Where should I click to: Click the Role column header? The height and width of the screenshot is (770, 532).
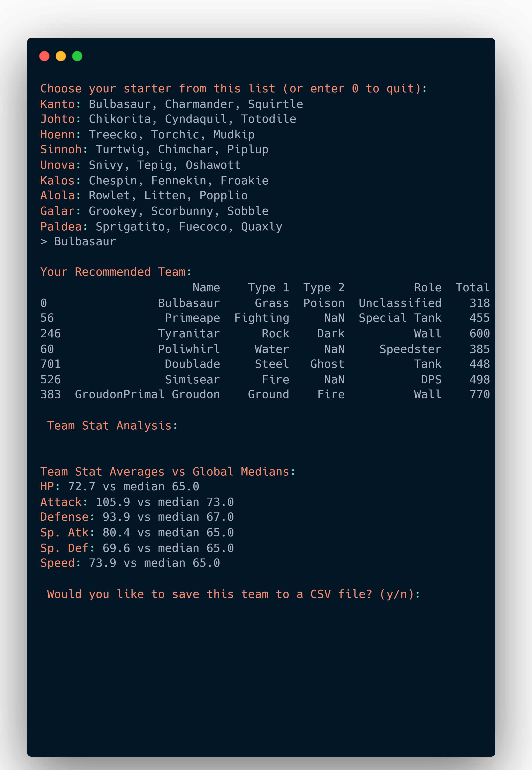pyautogui.click(x=428, y=288)
